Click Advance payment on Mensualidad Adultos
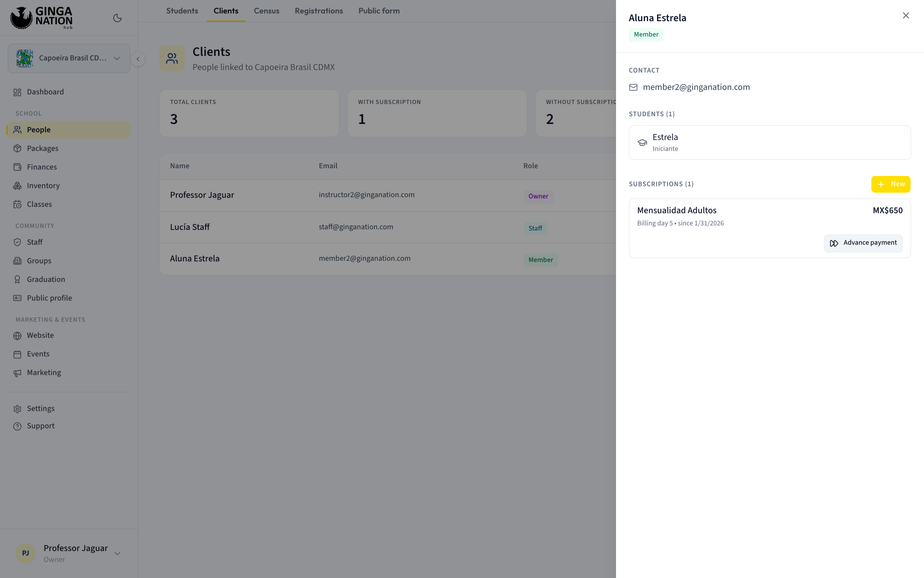 coord(863,243)
